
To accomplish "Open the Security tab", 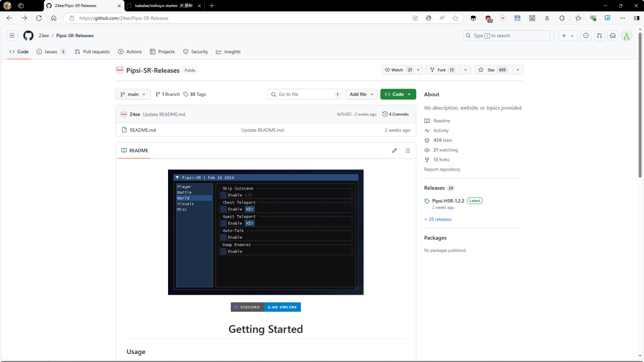I will 195,52.
